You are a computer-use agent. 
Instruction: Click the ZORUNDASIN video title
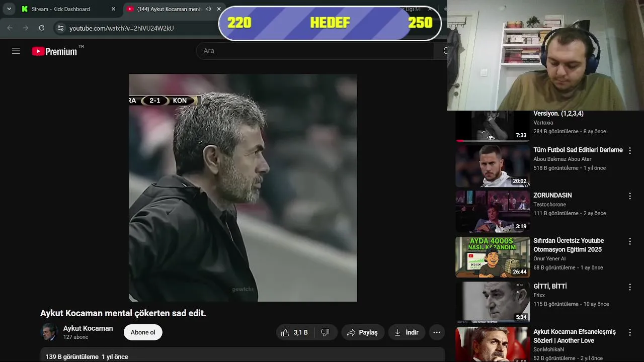pos(552,195)
